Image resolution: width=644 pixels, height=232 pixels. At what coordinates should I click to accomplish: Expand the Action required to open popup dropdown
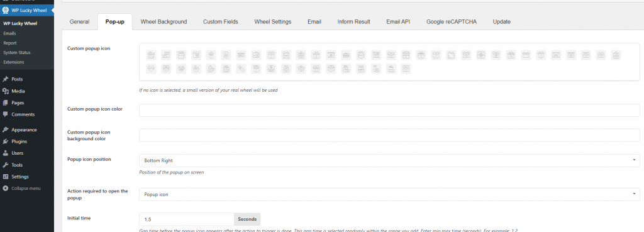coord(389,194)
